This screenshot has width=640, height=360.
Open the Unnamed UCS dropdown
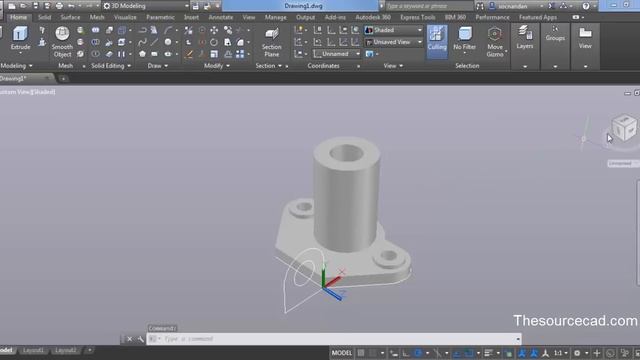click(337, 54)
